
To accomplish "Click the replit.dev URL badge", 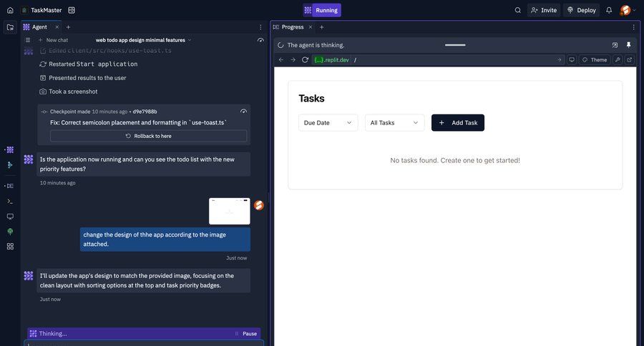I will tap(331, 60).
